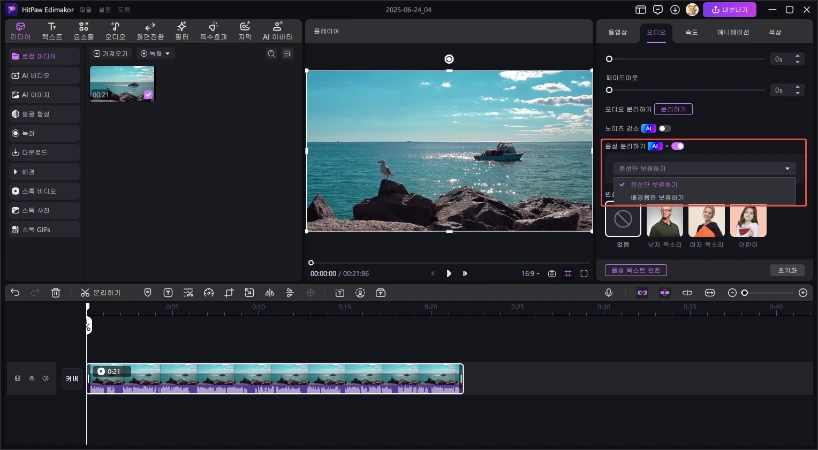Select the 00:21 media thumbnail
Screen dimensions: 818x450
click(x=122, y=83)
